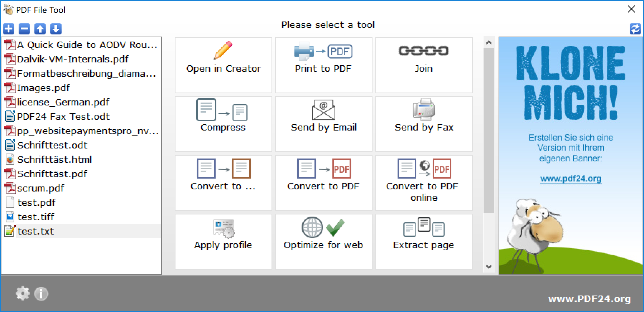Select file scrum.pdf
The width and height of the screenshot is (644, 312).
(x=41, y=188)
